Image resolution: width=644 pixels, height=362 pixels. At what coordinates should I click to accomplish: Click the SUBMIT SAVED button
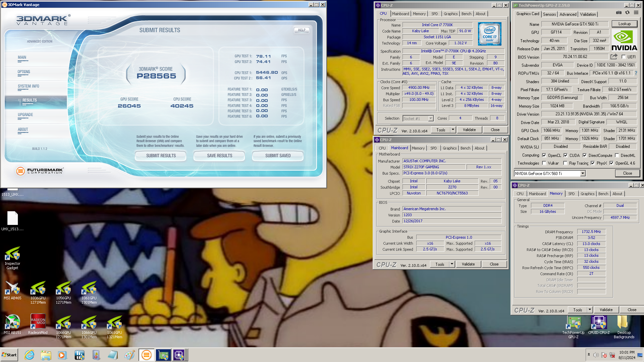coord(278,156)
